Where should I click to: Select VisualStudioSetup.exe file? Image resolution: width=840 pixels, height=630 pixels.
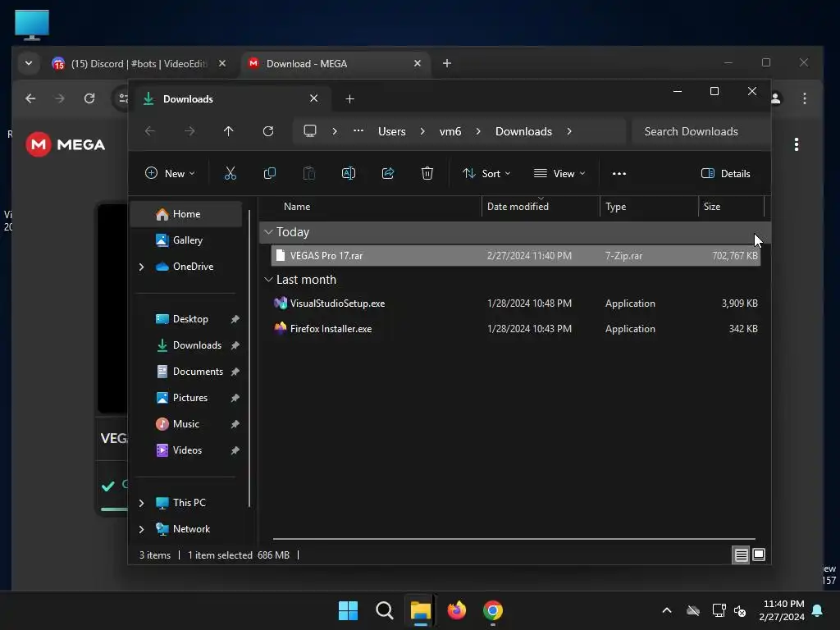click(x=515, y=304)
